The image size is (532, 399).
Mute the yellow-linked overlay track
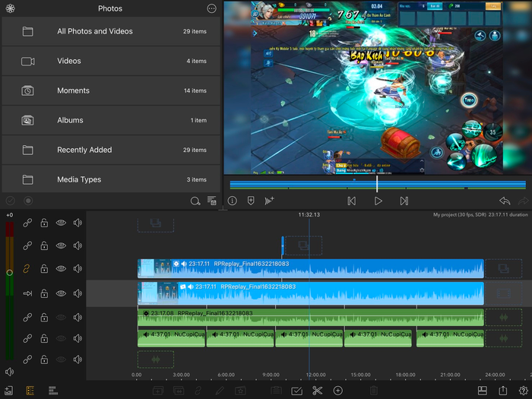[78, 269]
